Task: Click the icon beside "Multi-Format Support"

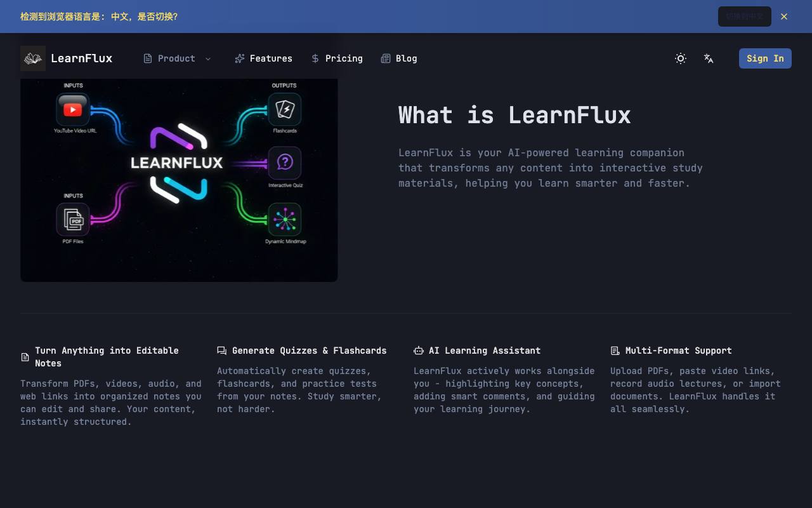Action: coord(615,351)
